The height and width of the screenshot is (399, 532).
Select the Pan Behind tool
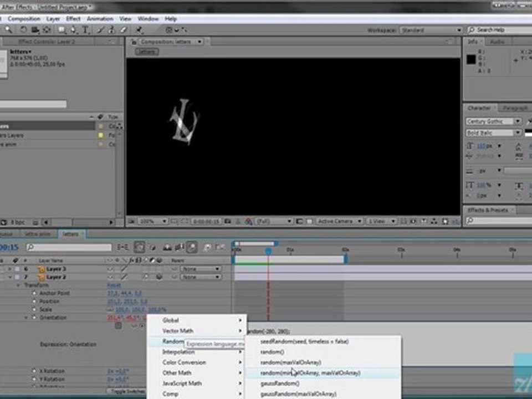tap(47, 30)
